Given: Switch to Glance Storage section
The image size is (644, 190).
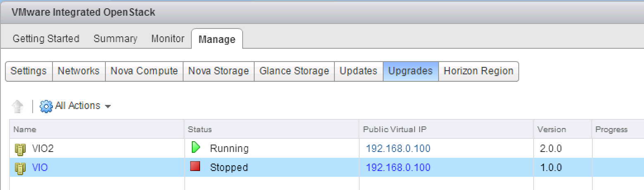Looking at the screenshot, I should pos(294,71).
